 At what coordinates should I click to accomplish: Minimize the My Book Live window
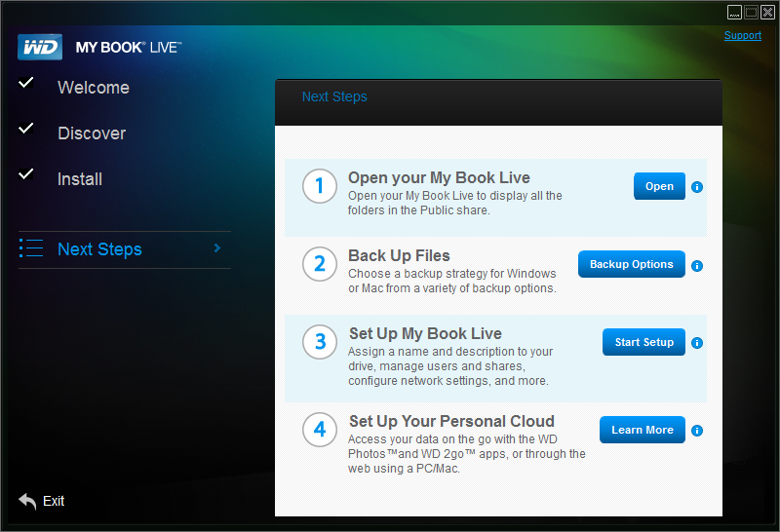[734, 13]
